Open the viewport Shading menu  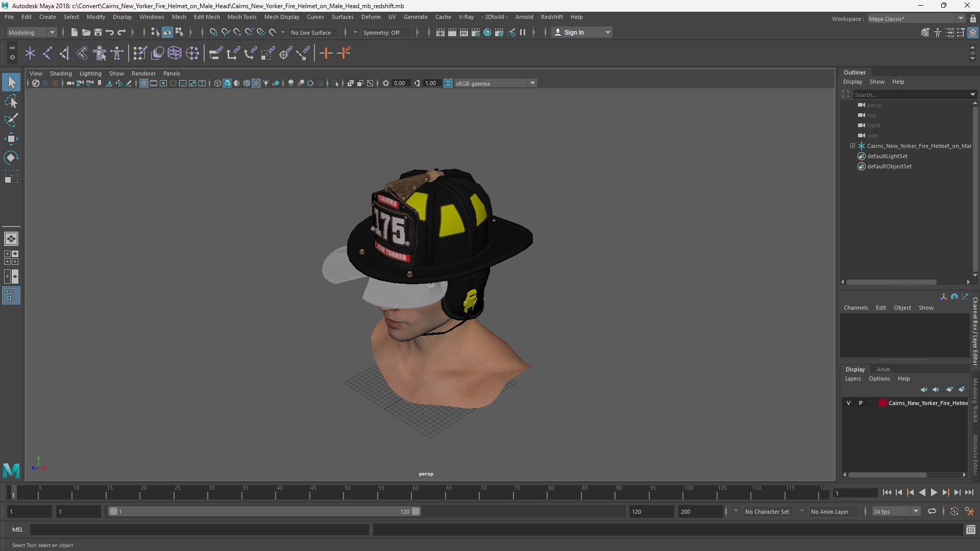61,73
